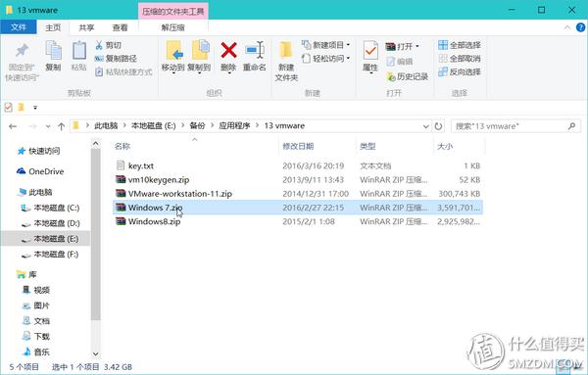Click the search magnifier icon
The height and width of the screenshot is (375, 588).
[x=572, y=126]
